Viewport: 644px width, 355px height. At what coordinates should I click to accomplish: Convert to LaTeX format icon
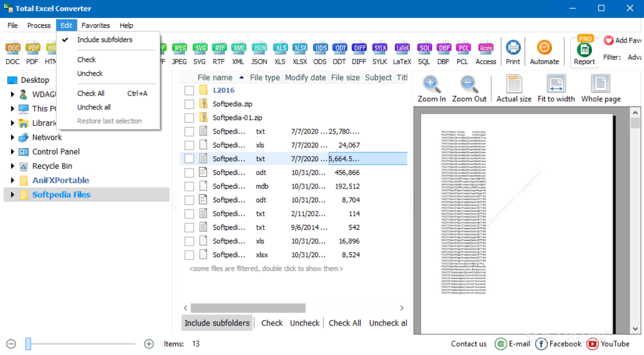402,53
